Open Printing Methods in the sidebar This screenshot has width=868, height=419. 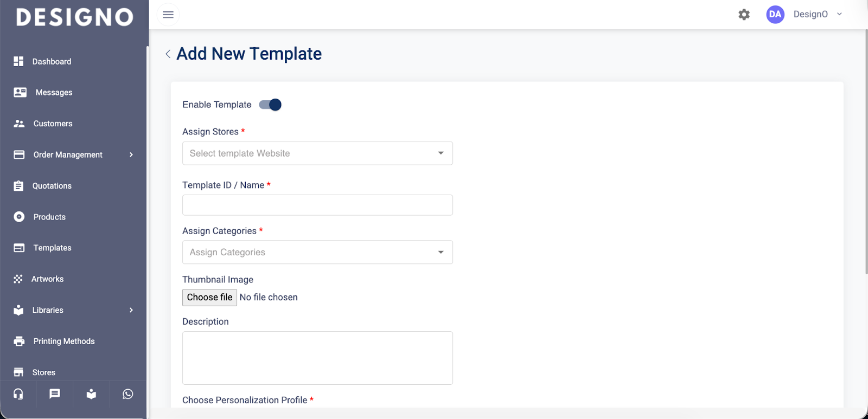(x=63, y=341)
